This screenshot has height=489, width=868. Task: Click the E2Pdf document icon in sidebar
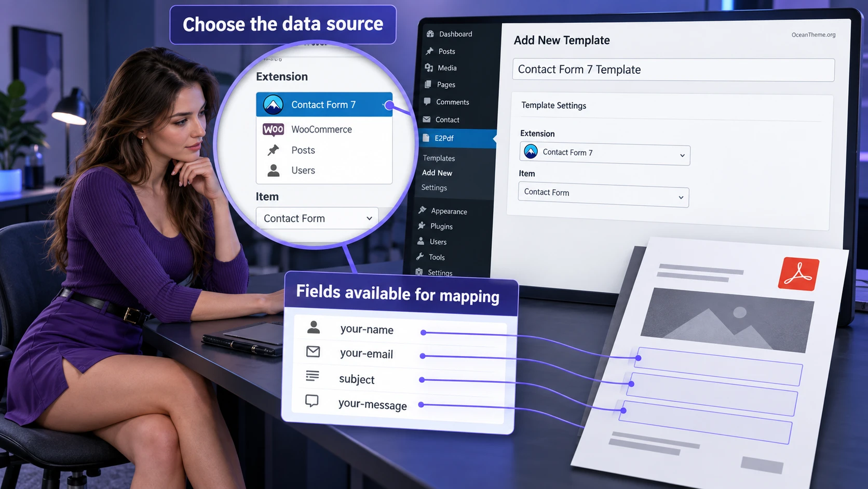pos(426,138)
